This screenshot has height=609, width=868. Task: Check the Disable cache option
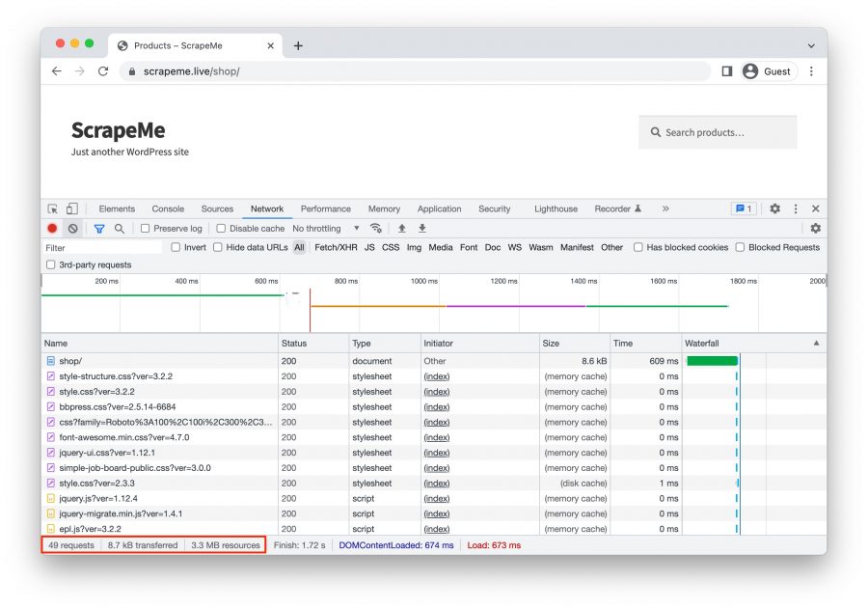point(221,229)
